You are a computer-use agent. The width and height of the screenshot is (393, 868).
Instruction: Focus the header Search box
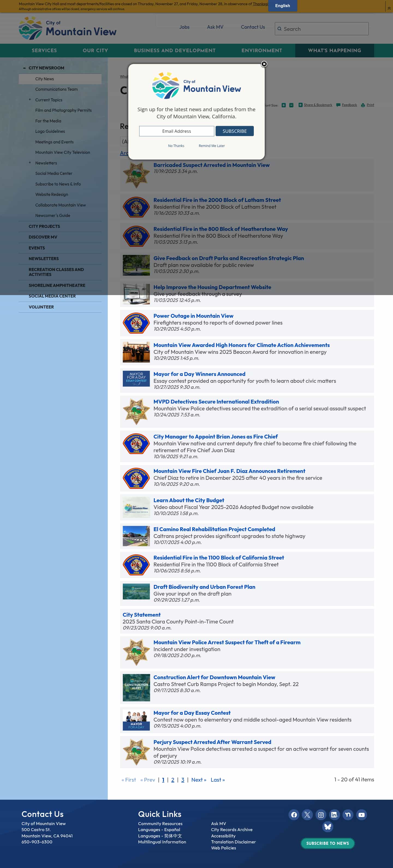pos(322,29)
